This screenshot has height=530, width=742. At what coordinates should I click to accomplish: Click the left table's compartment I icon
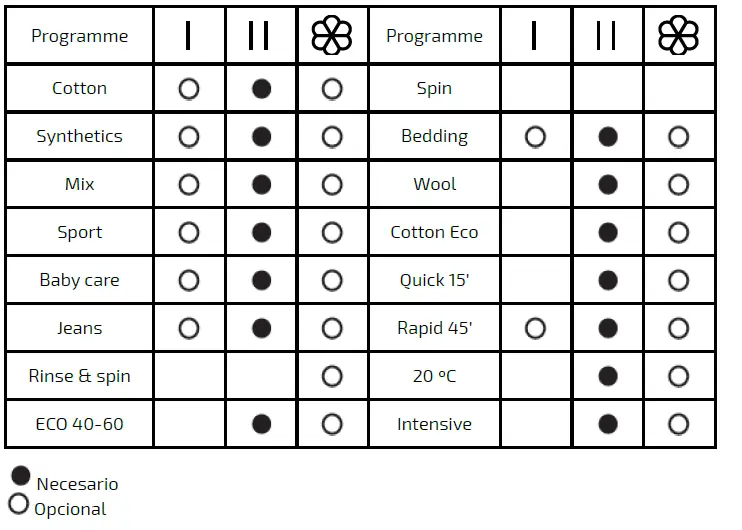point(188,36)
